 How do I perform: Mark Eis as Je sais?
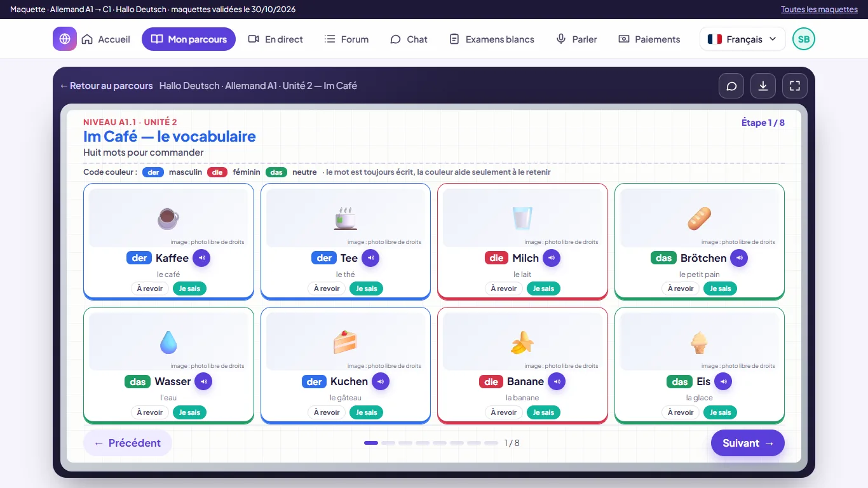pos(721,412)
